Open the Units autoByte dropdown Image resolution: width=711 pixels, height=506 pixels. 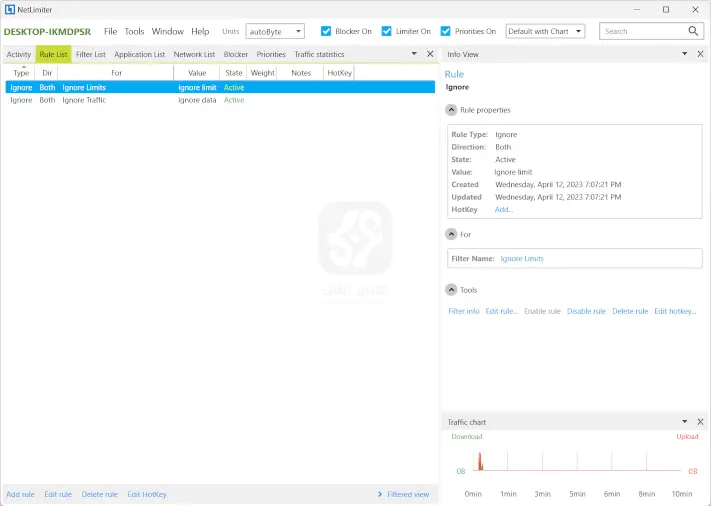coord(275,31)
